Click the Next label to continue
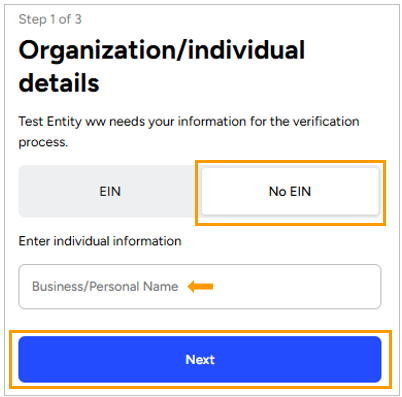This screenshot has height=397, width=402. pos(200,360)
